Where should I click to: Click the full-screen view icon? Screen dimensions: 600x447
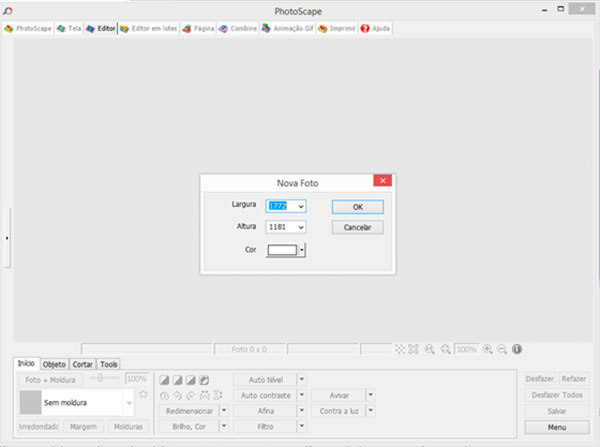[413, 349]
